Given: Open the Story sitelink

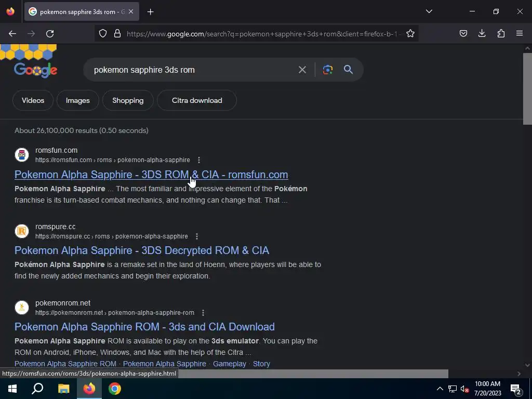Looking at the screenshot, I should click(261, 364).
